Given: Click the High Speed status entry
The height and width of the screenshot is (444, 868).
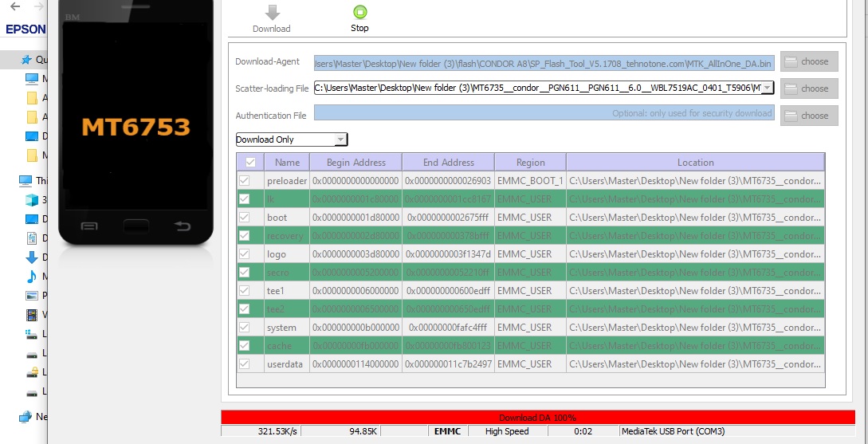Looking at the screenshot, I should (507, 430).
